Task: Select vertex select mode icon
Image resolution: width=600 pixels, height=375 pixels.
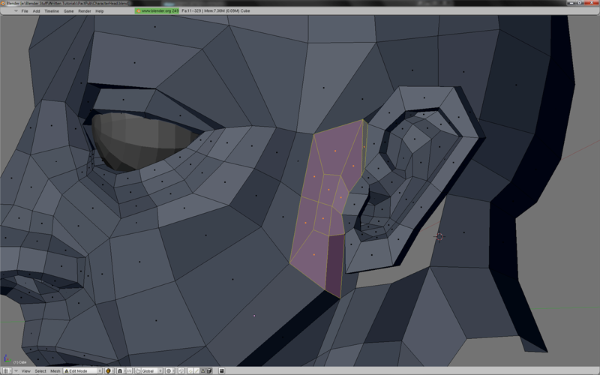Action: [190, 371]
